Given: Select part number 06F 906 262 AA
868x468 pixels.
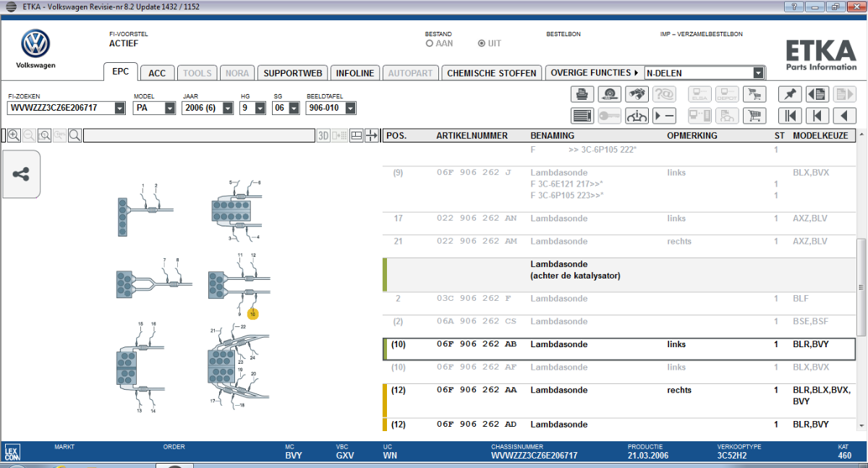Looking at the screenshot, I should 475,391.
